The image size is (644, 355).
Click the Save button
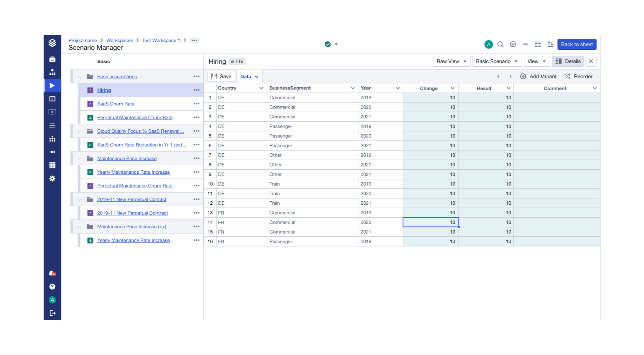221,77
